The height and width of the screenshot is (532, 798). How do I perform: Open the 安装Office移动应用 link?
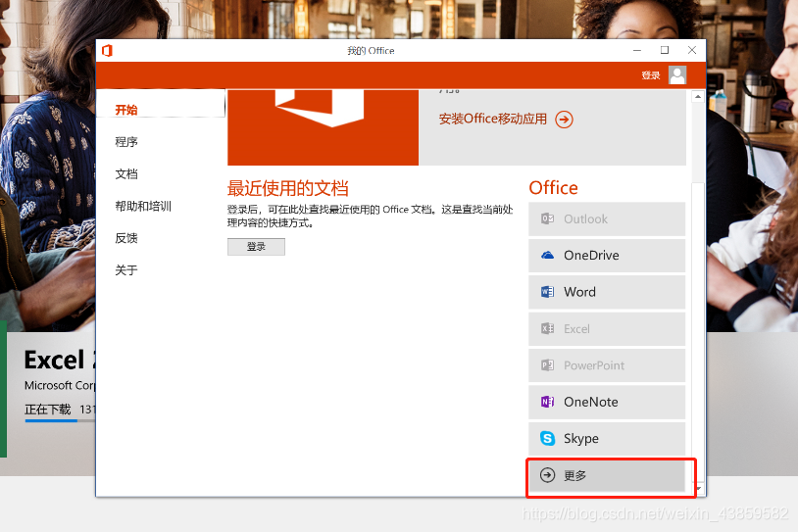click(x=493, y=119)
